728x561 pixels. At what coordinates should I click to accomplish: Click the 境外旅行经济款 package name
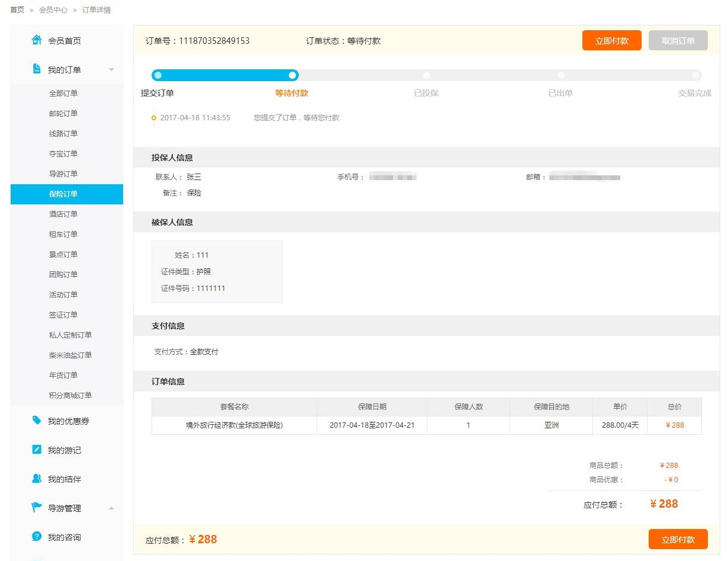[x=234, y=425]
